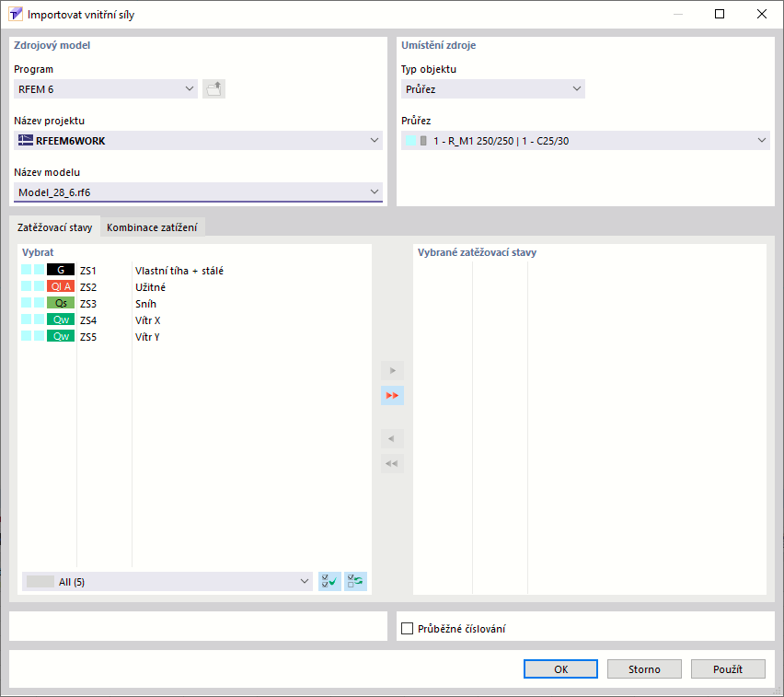784x697 pixels.
Task: Click the app icon in the title bar
Action: tap(16, 14)
